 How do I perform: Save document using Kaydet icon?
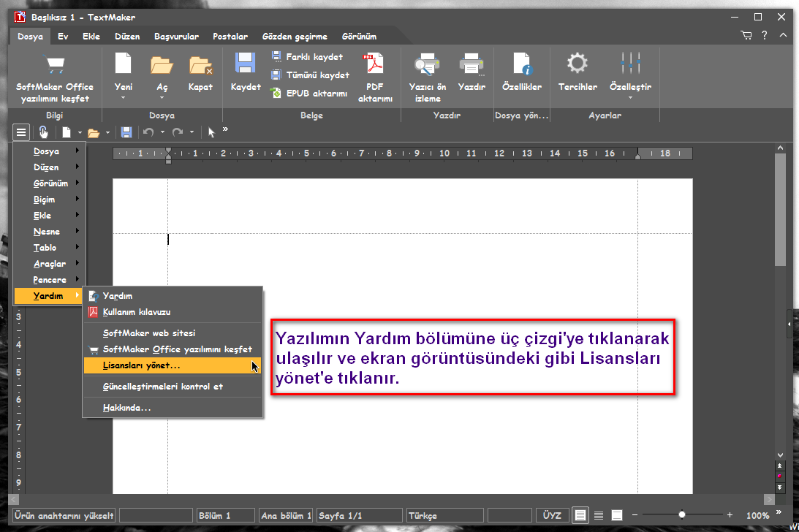point(245,64)
